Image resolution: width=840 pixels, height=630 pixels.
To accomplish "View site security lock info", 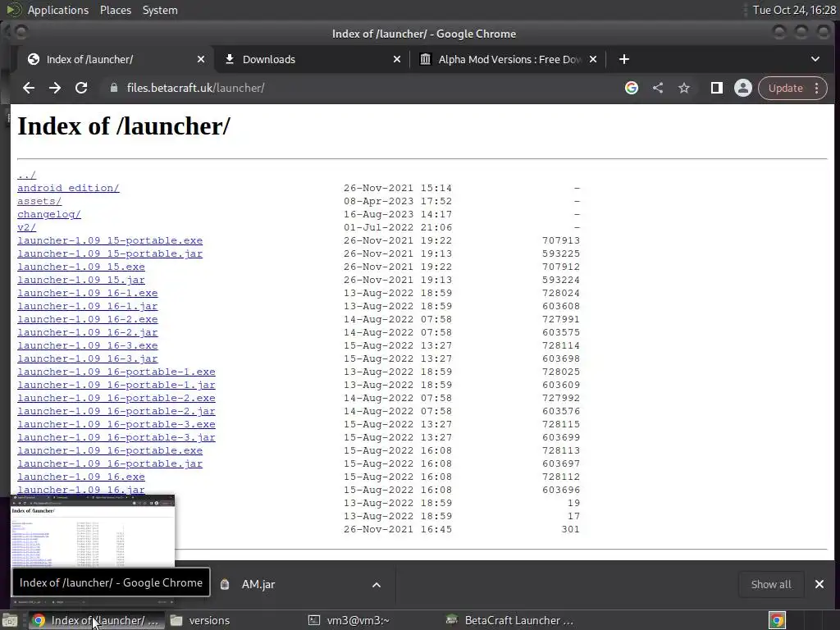I will point(113,88).
